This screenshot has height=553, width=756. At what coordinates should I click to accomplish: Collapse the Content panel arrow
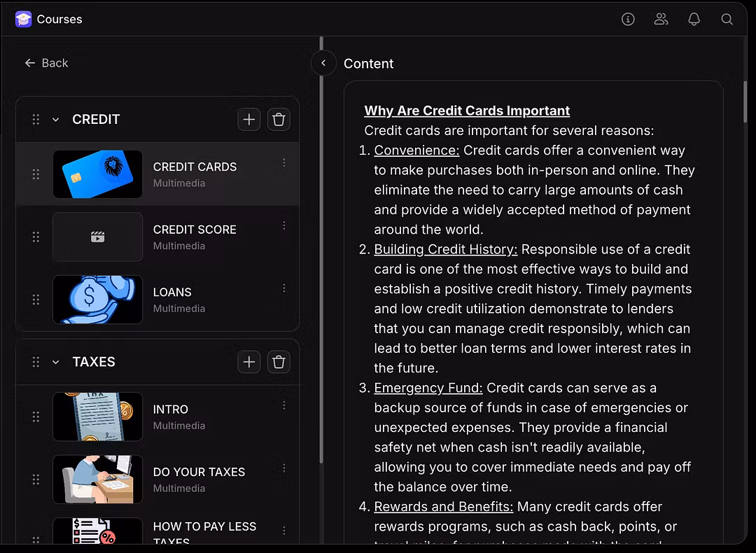click(x=323, y=63)
